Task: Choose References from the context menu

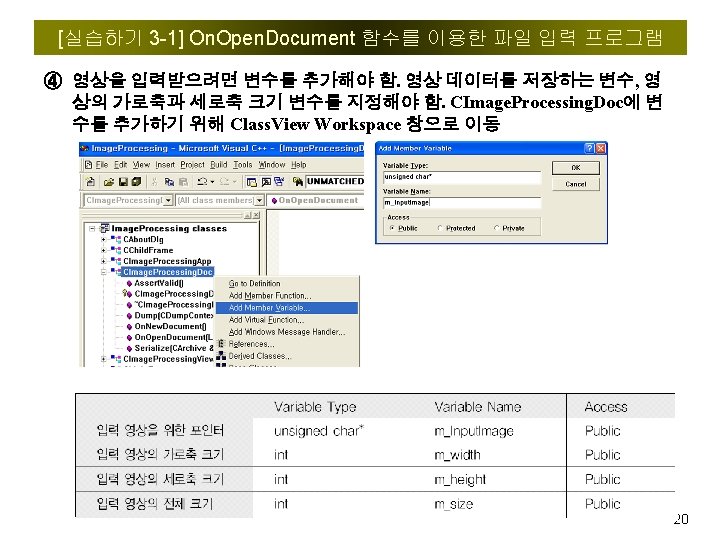Action: pyautogui.click(x=287, y=344)
